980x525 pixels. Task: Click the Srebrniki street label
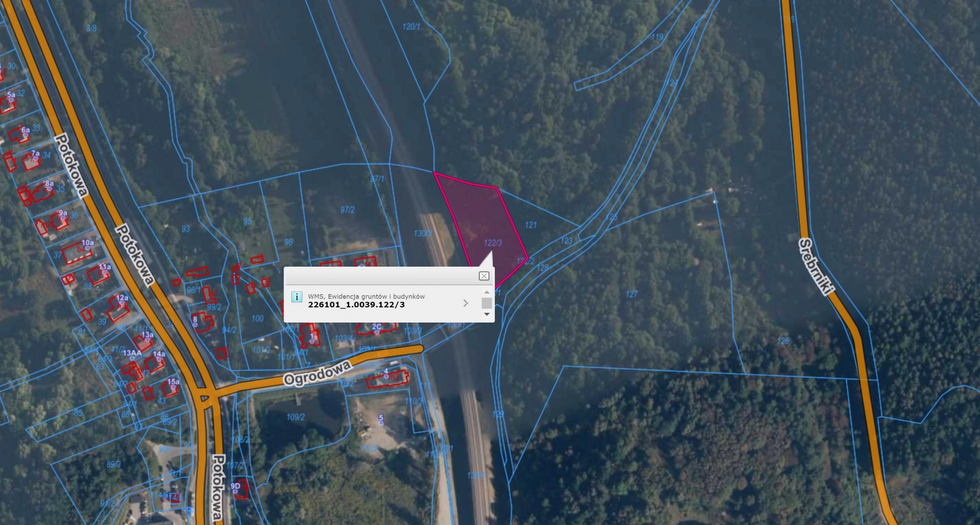[815, 266]
